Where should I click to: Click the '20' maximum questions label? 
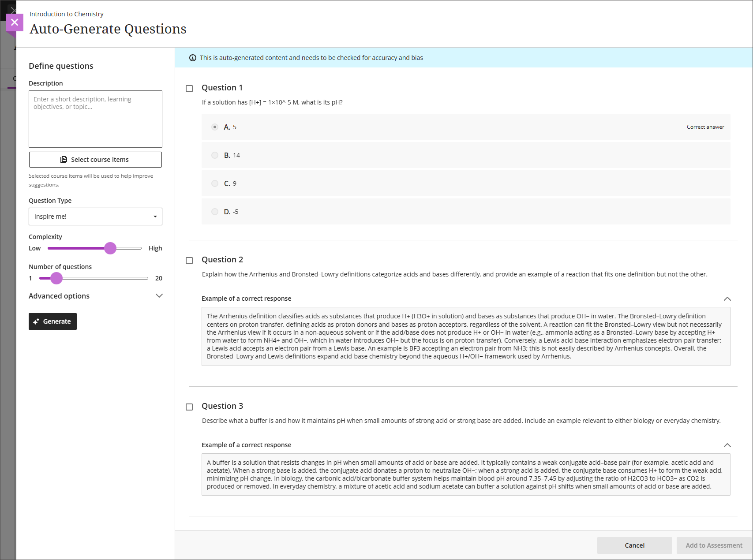click(x=159, y=278)
